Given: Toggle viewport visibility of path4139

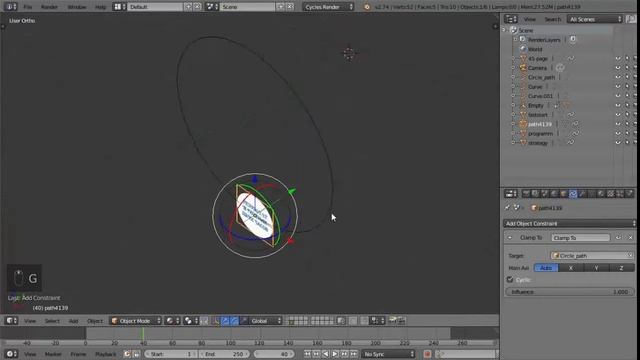Looking at the screenshot, I should [x=618, y=124].
